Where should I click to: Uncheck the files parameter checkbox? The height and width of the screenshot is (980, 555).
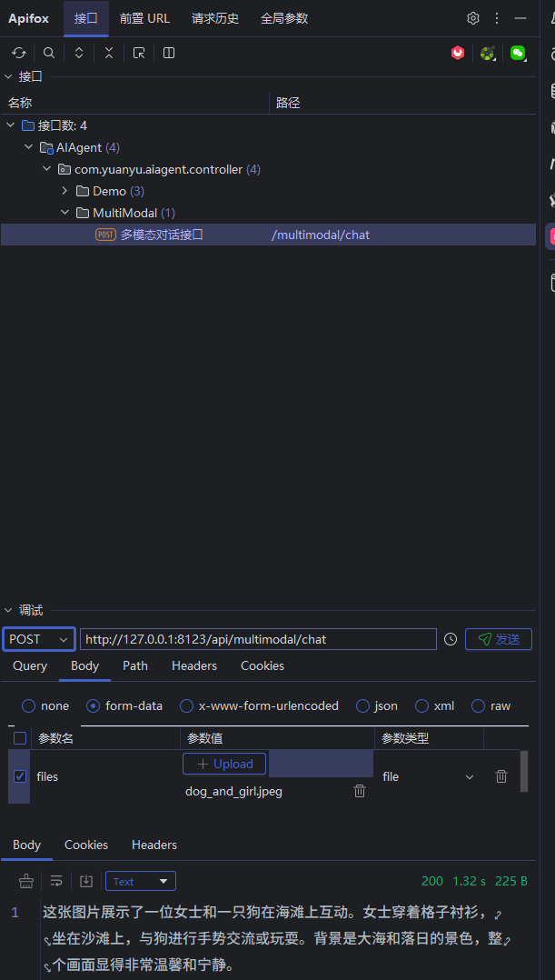tap(20, 776)
